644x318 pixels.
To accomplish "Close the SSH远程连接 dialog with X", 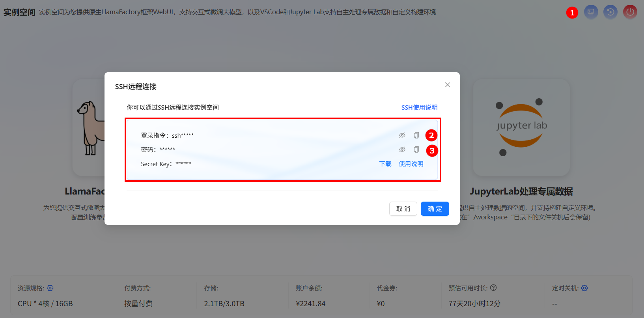I will click(447, 85).
